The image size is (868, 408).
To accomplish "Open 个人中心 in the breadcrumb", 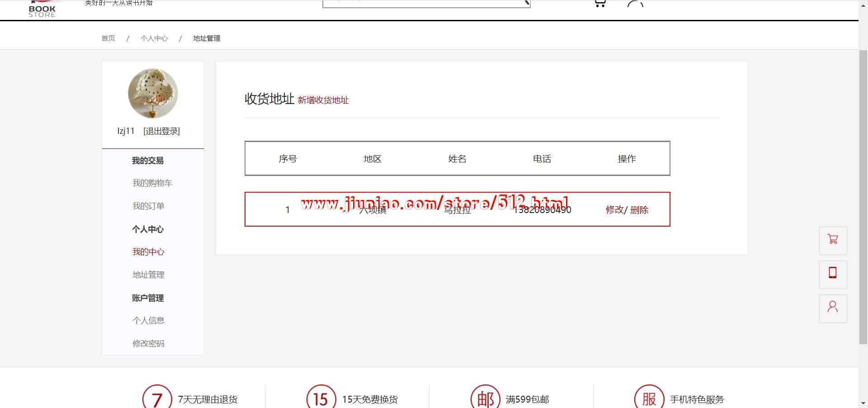I will click(x=154, y=38).
